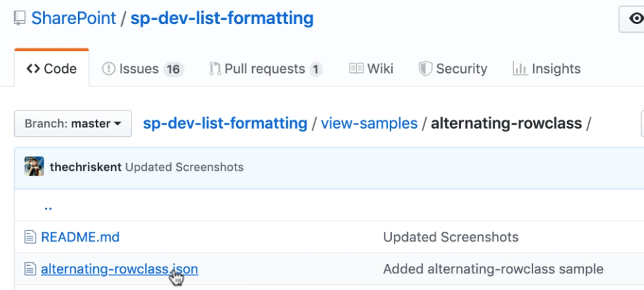Open the Branch: master dropdown
Viewport: 644px width, 290px height.
point(73,123)
